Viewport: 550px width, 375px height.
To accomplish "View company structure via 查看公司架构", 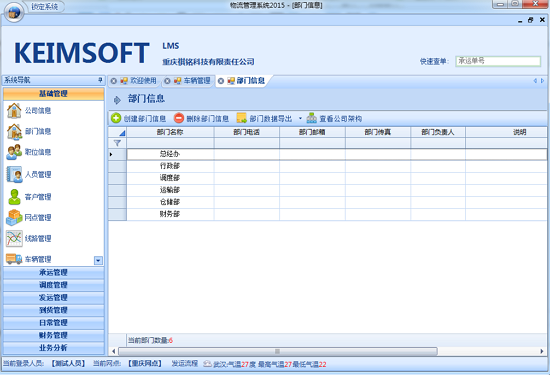I will [x=334, y=119].
